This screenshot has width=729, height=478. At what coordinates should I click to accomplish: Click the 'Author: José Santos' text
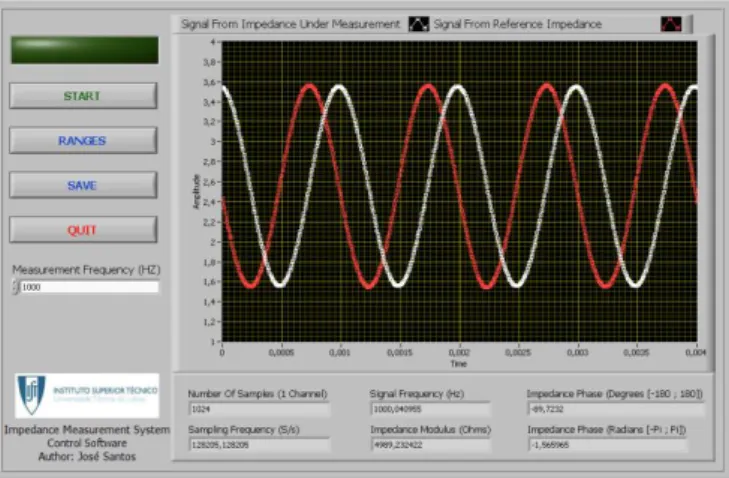(87, 457)
